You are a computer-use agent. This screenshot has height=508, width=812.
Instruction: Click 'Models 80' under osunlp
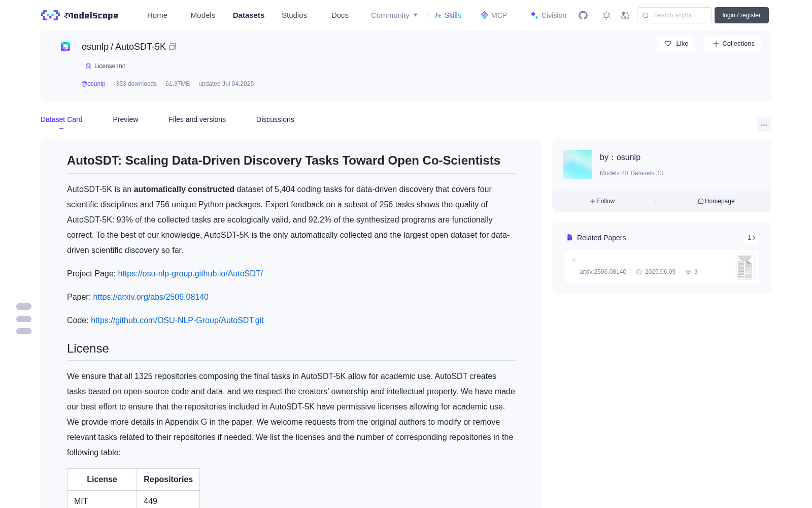click(614, 173)
